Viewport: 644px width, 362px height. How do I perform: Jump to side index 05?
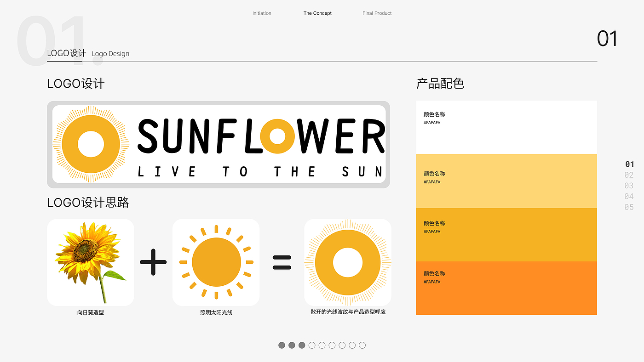pyautogui.click(x=629, y=207)
